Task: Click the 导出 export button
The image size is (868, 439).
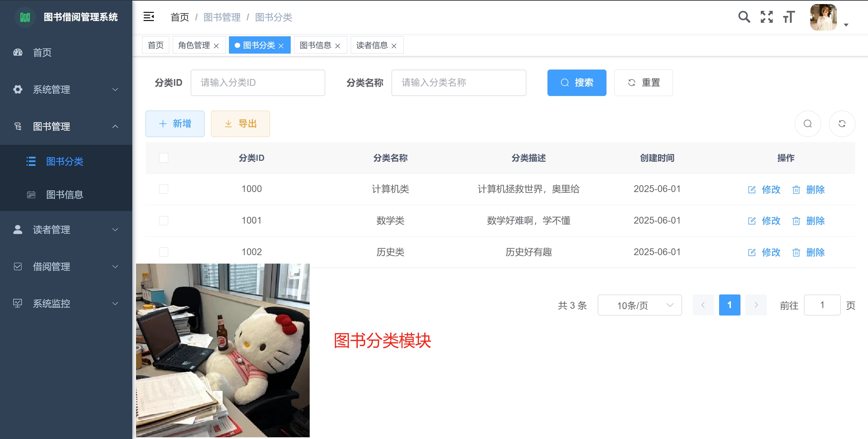Action: pos(240,123)
